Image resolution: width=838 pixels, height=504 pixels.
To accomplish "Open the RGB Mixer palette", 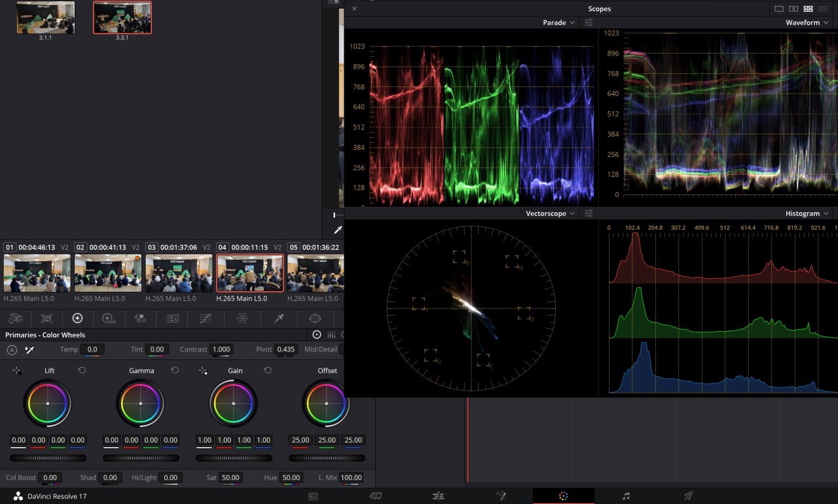I will coord(140,319).
